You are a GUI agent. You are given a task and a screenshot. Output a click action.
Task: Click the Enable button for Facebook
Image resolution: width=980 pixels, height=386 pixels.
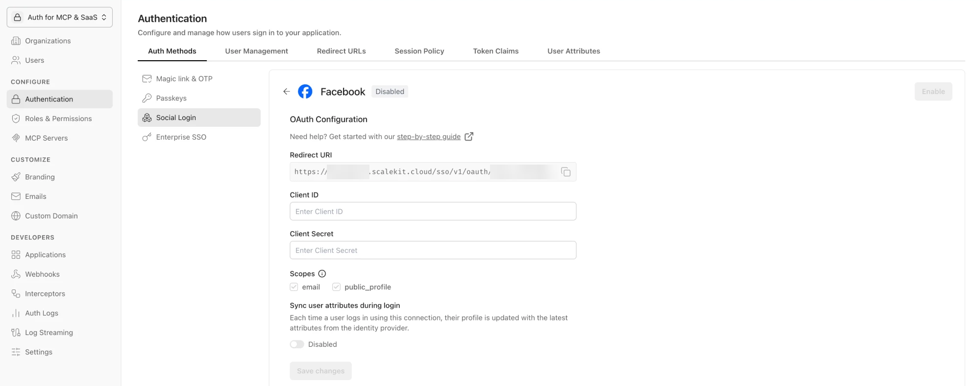click(933, 92)
